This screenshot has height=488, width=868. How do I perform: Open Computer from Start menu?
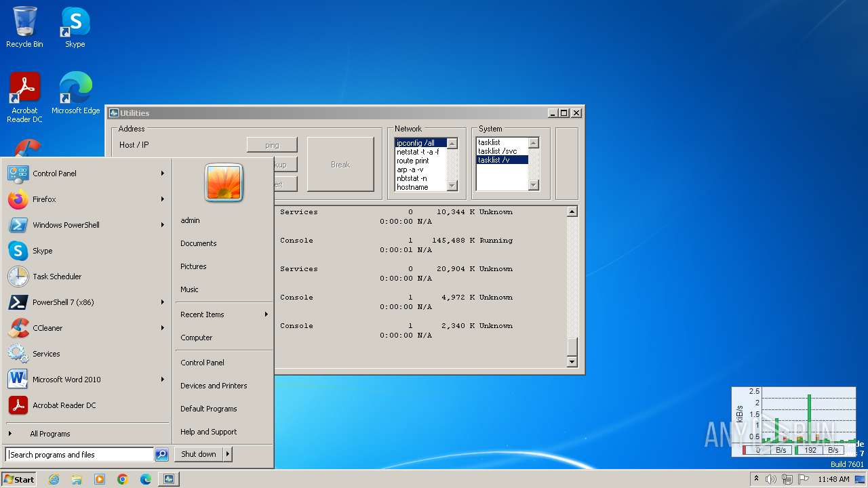coord(224,338)
